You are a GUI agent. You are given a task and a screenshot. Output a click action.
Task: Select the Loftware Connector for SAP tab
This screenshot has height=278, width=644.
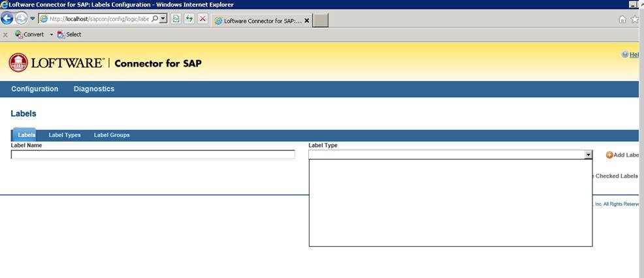262,20
